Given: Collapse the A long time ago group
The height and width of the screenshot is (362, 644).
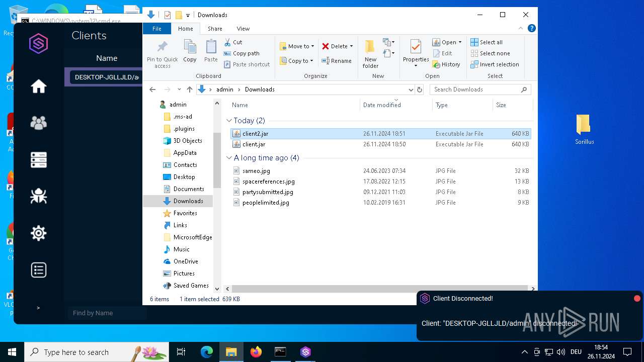Looking at the screenshot, I should tap(229, 158).
